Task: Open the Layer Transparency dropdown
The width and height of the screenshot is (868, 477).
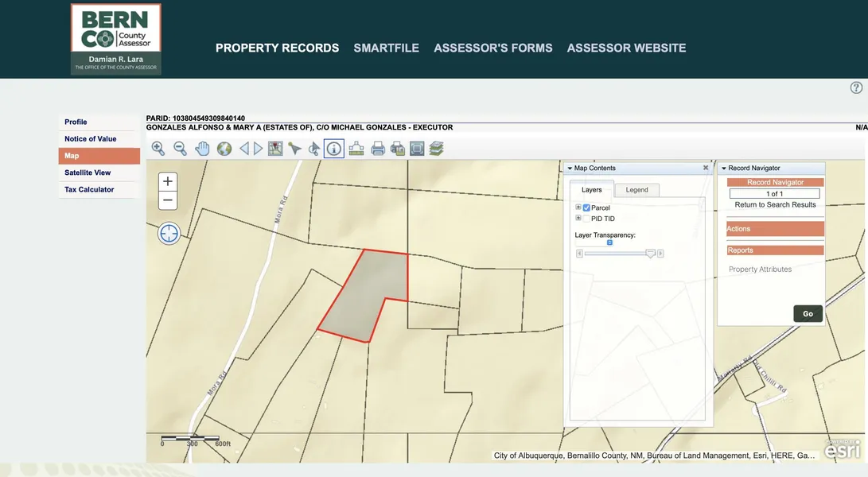Action: pyautogui.click(x=609, y=242)
